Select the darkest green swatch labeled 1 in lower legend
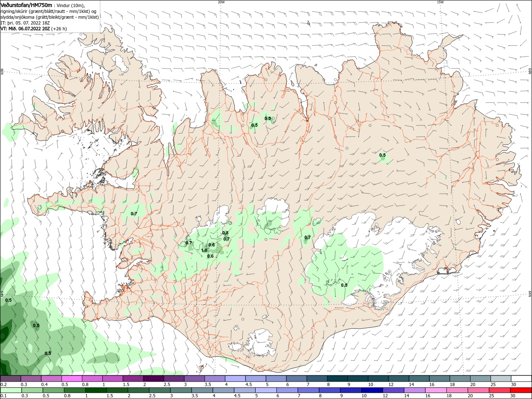532x399 pixels. click(96, 390)
